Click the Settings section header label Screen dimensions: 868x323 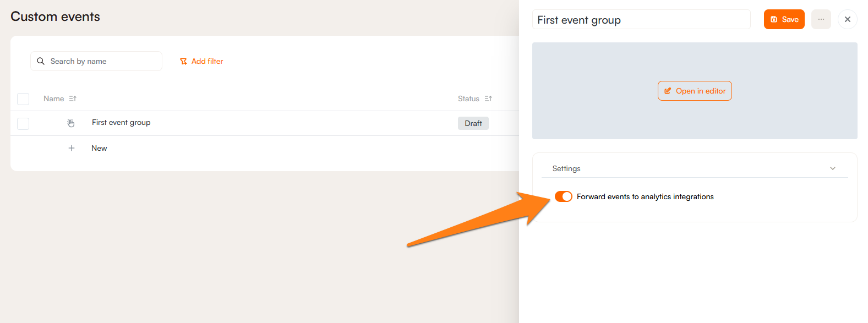pos(566,168)
